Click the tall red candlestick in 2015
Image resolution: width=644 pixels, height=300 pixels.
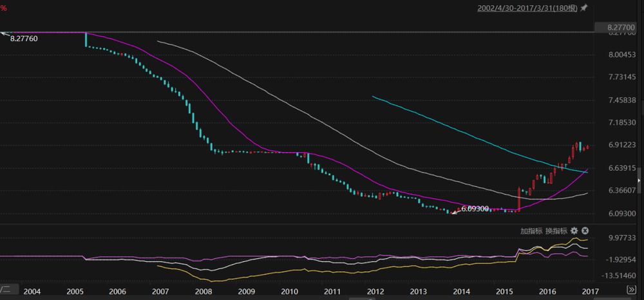pos(518,199)
